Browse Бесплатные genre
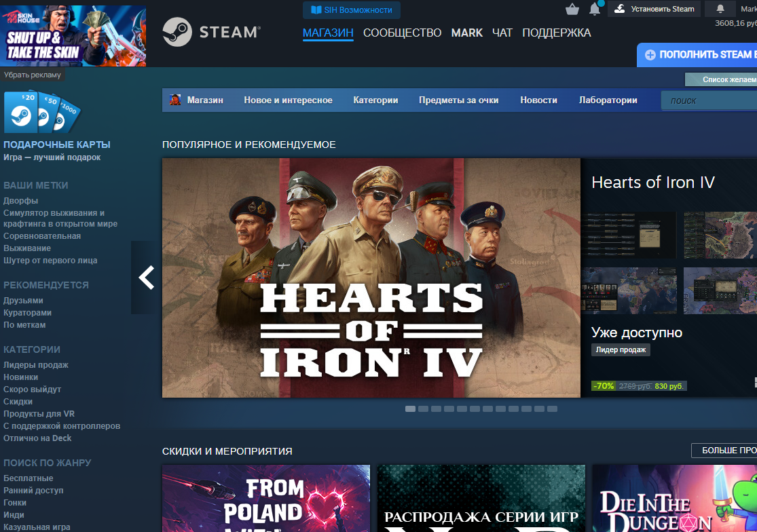The width and height of the screenshot is (757, 532). (x=29, y=478)
